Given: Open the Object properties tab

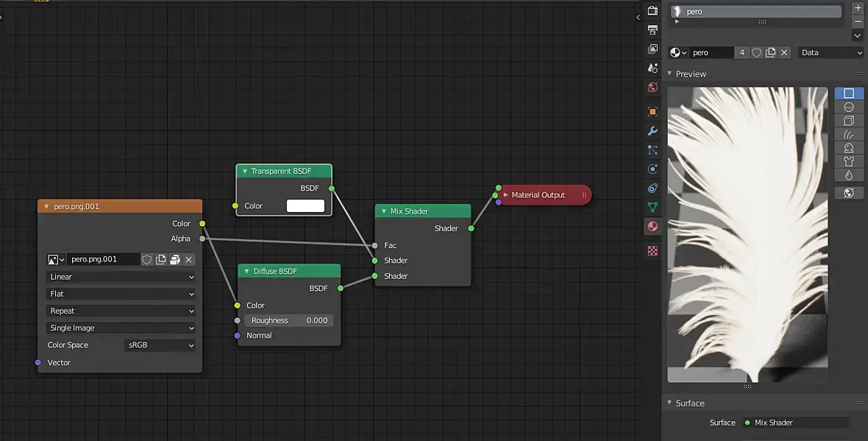Looking at the screenshot, I should point(652,112).
